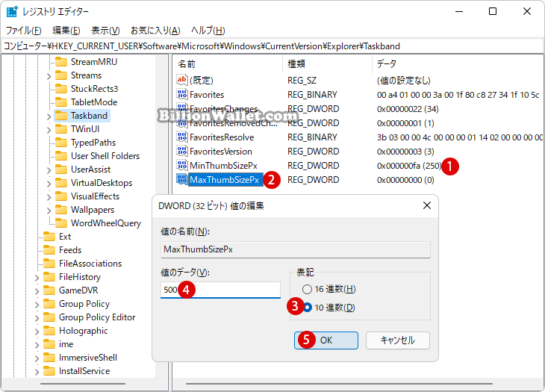Screen dimensions: 545x392
Task: Click the Wallpapers folder icon
Action: tap(61, 210)
